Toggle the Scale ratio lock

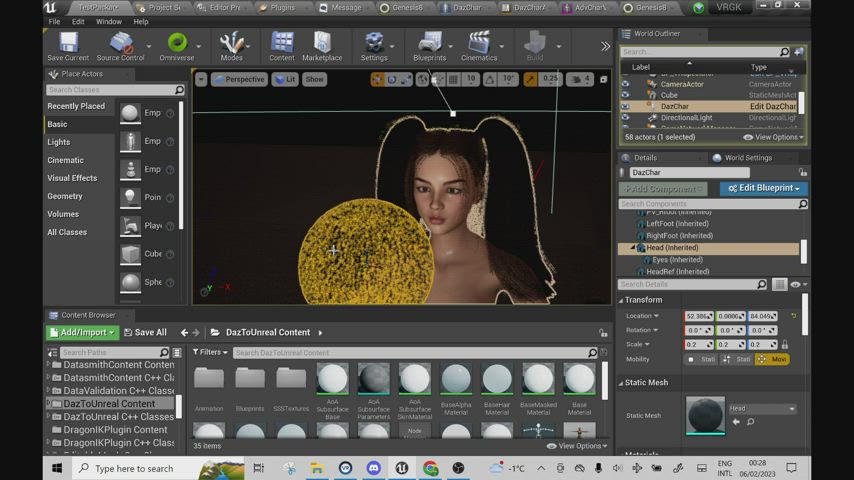click(785, 344)
